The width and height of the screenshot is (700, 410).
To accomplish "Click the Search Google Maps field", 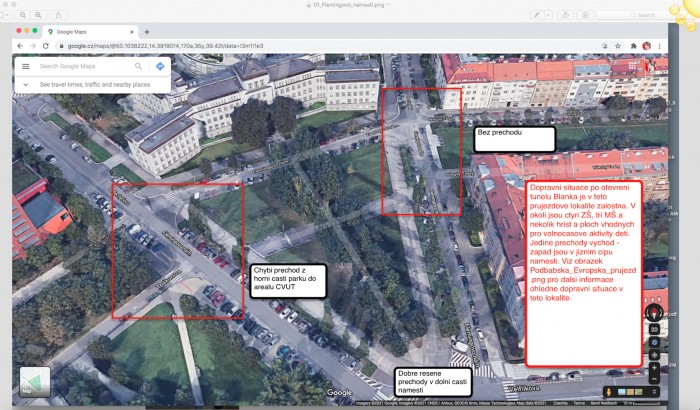I will (85, 66).
